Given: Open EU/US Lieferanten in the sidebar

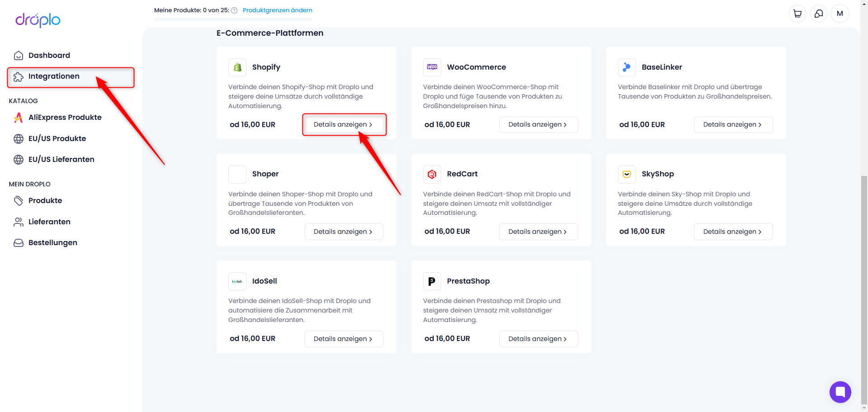Looking at the screenshot, I should (61, 159).
